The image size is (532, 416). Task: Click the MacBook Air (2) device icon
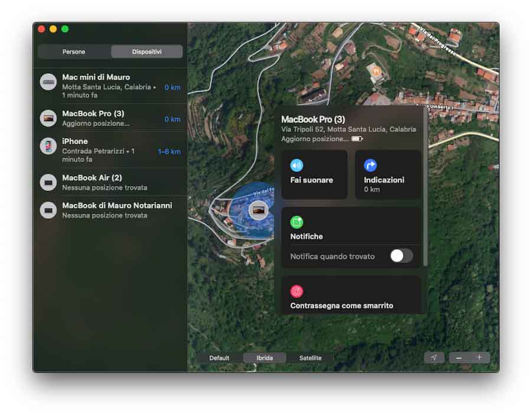point(48,183)
